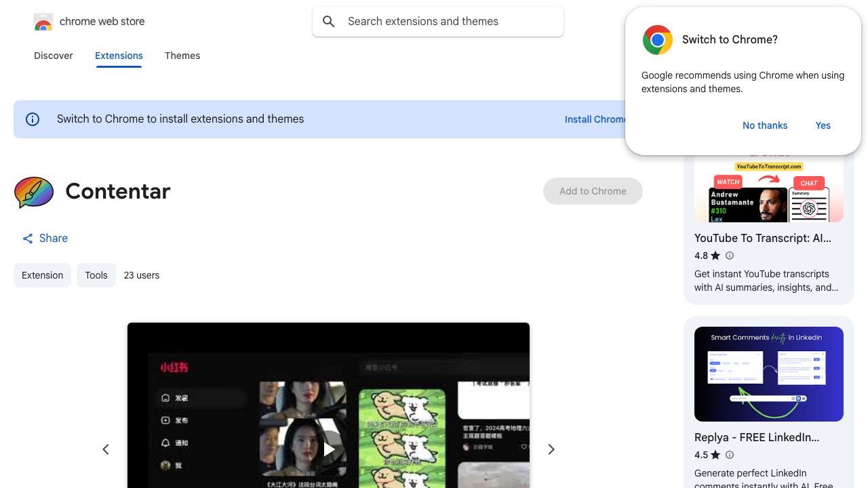
Task: Click rating info icon for YouTube To Transcript
Action: coord(730,256)
